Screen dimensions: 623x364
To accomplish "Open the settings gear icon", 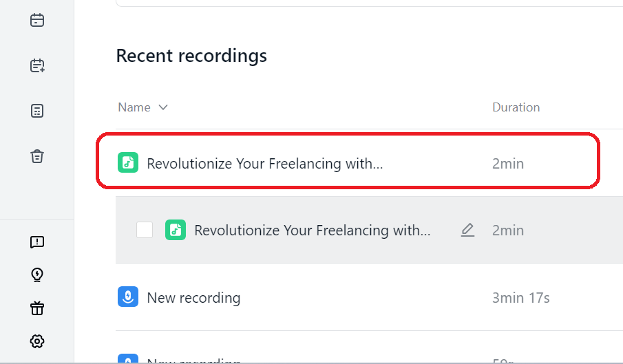I will (x=37, y=341).
